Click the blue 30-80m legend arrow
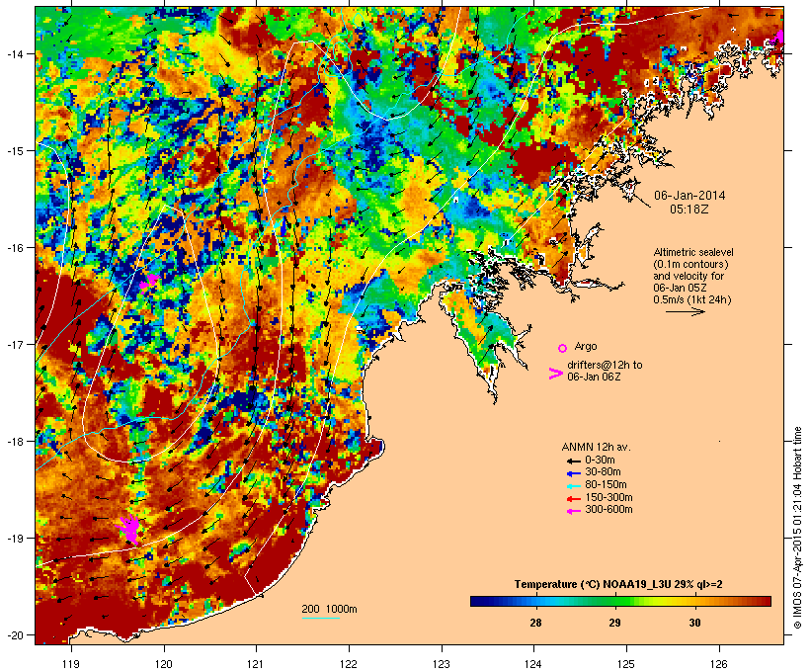810x672 pixels. coord(573,473)
